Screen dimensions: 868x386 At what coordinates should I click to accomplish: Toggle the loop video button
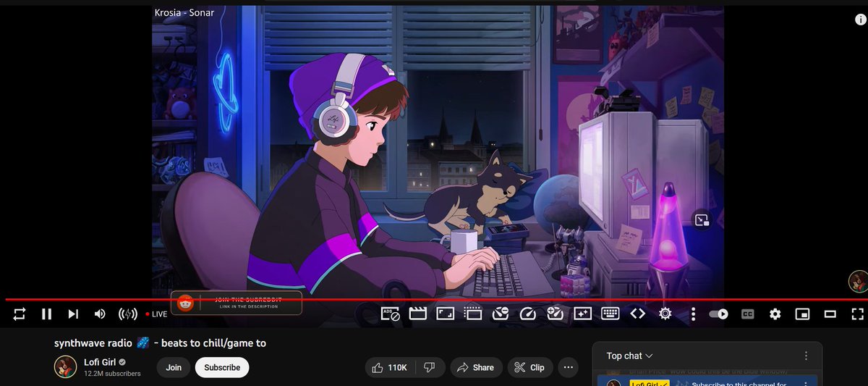coord(20,314)
